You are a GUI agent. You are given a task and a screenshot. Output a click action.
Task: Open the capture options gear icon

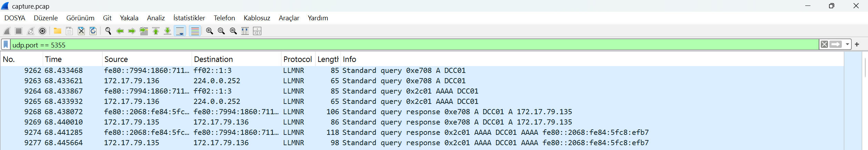(42, 31)
